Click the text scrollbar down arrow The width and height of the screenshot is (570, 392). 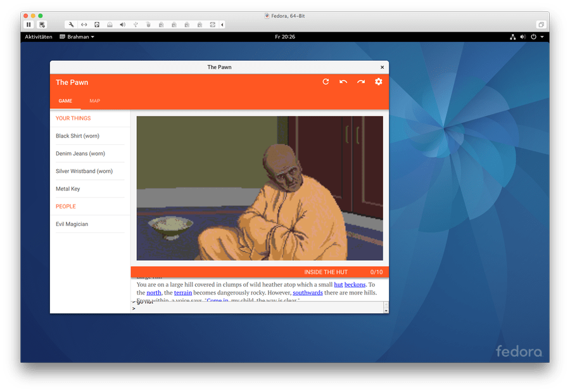click(x=385, y=310)
